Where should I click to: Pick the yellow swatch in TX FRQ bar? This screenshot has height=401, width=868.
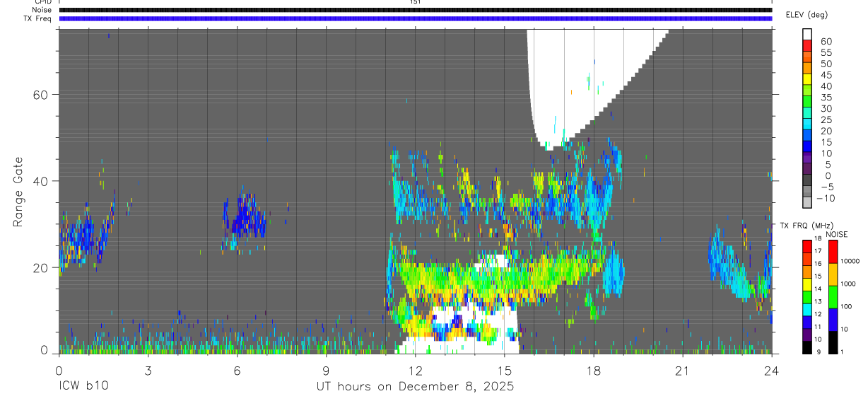[807, 284]
